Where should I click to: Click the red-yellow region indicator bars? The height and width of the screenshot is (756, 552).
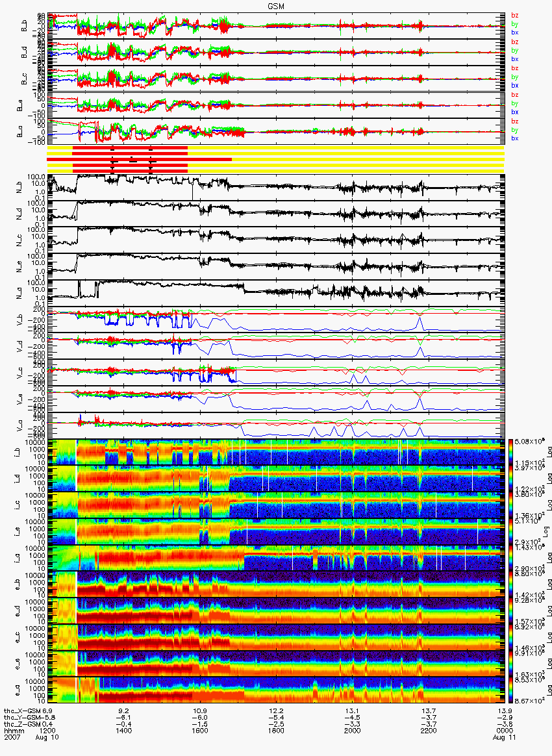point(276,159)
